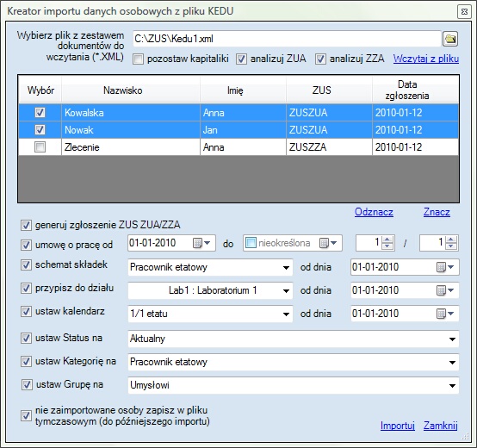Screen dimensions: 477x448
Task: Open 'Aktualny' status dropdown
Action: click(x=452, y=339)
